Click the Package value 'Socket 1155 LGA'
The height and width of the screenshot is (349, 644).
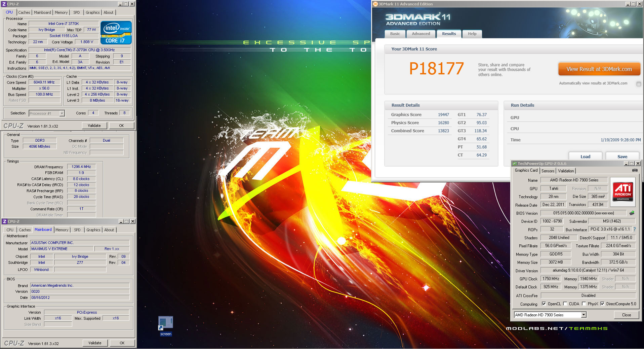point(64,36)
